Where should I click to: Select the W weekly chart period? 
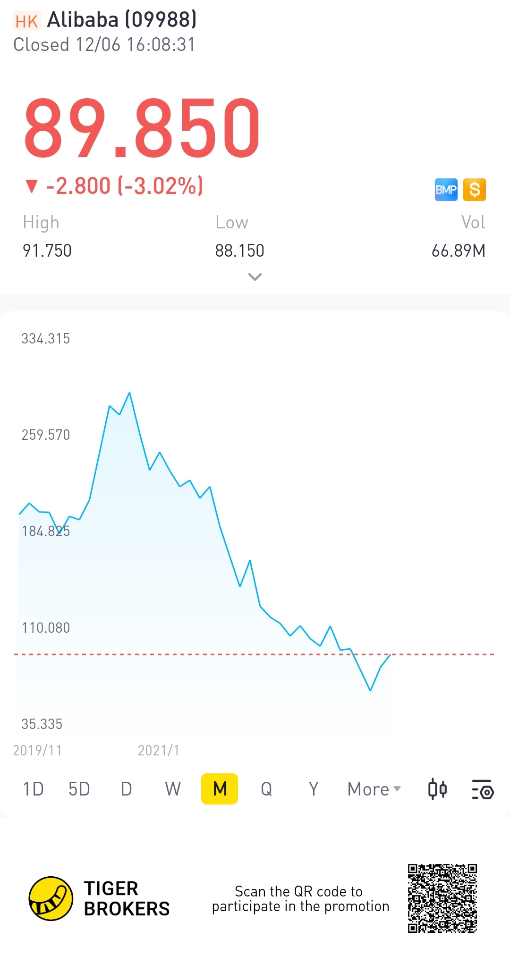click(173, 789)
